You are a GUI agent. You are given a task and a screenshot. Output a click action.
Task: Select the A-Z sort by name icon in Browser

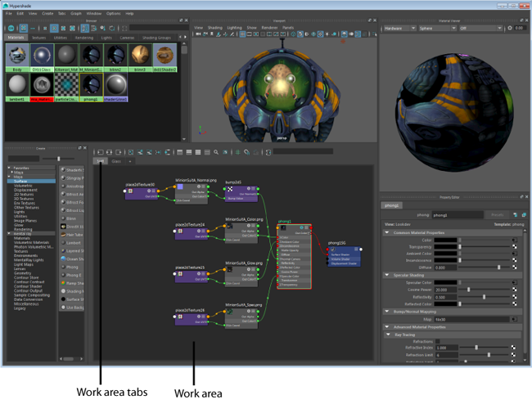[84, 28]
